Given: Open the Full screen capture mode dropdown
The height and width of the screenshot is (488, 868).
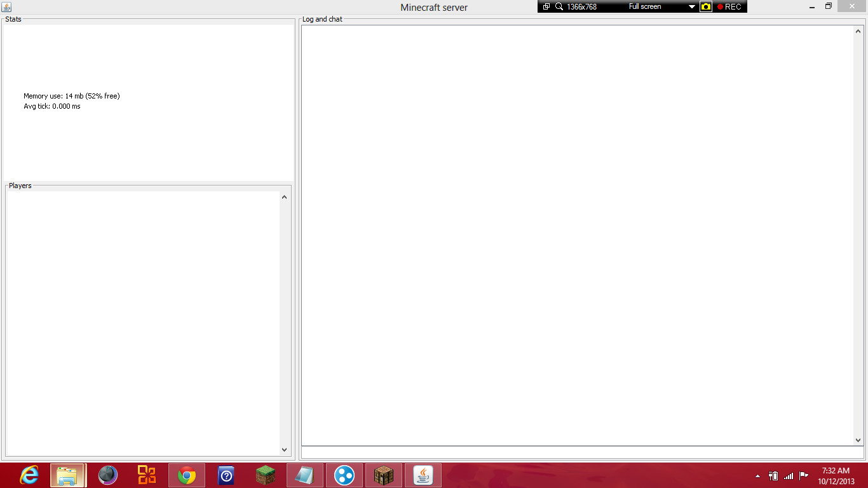Looking at the screenshot, I should (692, 6).
